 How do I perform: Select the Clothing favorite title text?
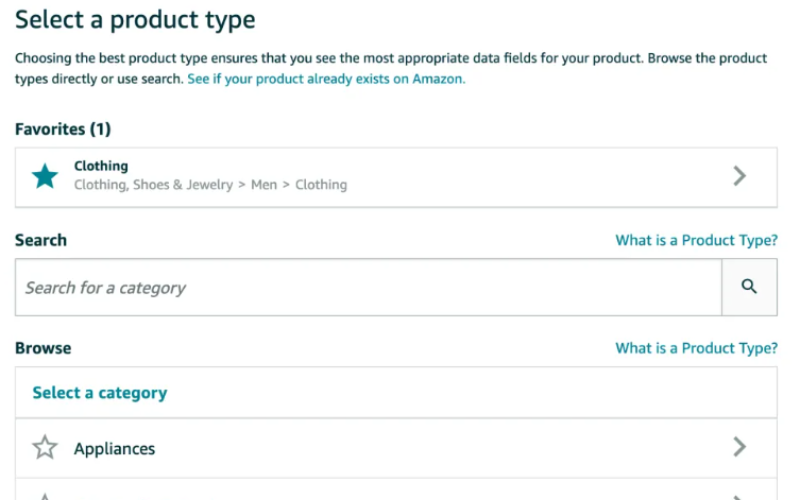click(x=101, y=166)
